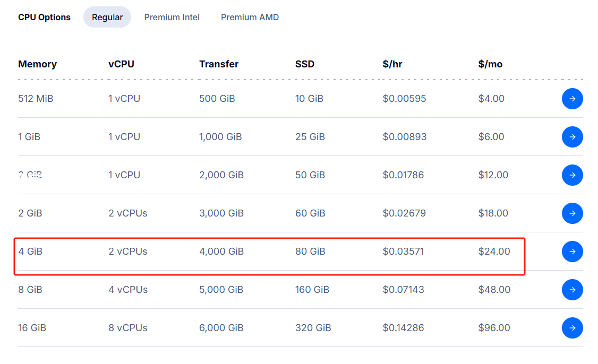Click arrow button for 8 GiB plan

pyautogui.click(x=572, y=290)
